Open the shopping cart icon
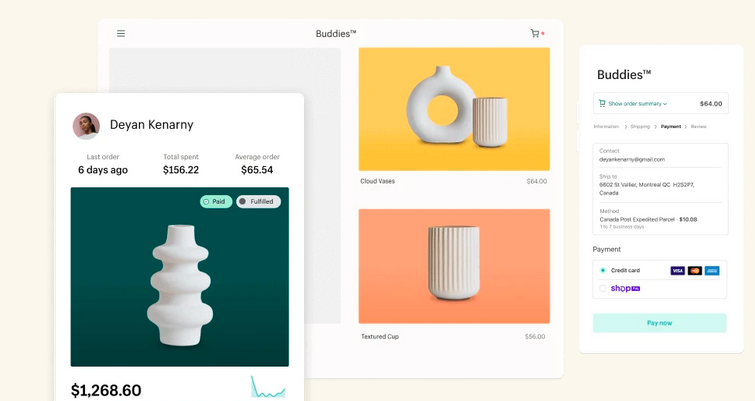This screenshot has width=755, height=401. click(x=535, y=33)
